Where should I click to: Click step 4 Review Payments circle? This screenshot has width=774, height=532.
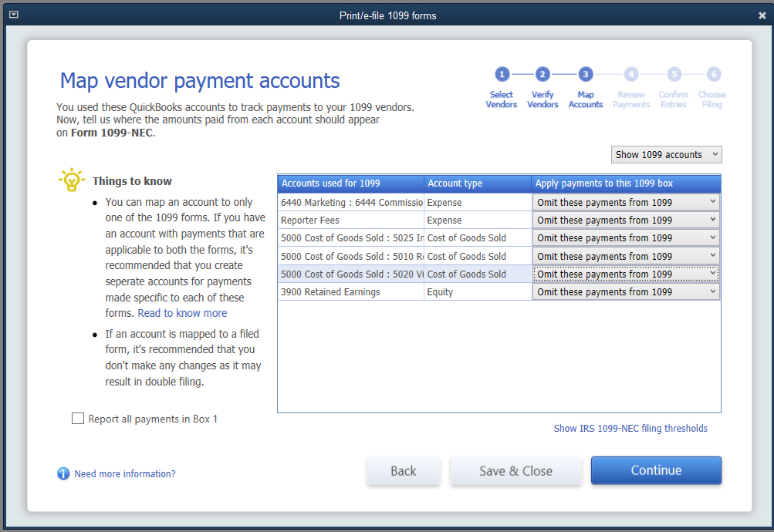(630, 75)
